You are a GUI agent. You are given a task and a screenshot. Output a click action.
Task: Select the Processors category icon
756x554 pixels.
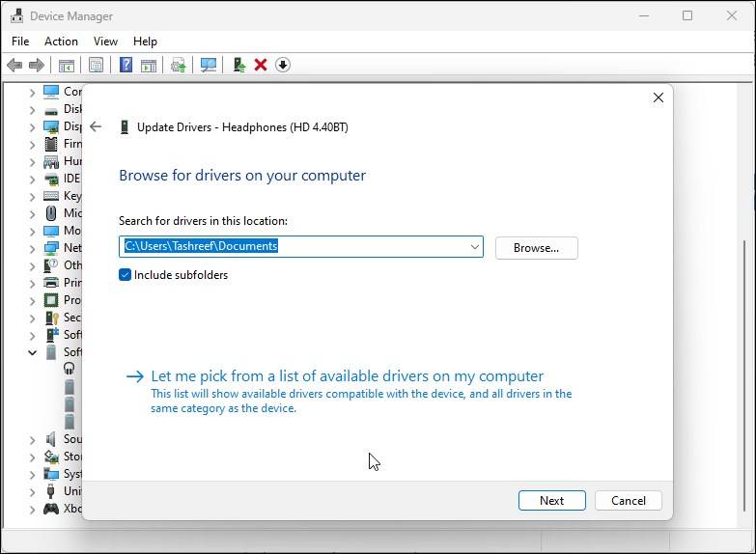(51, 300)
